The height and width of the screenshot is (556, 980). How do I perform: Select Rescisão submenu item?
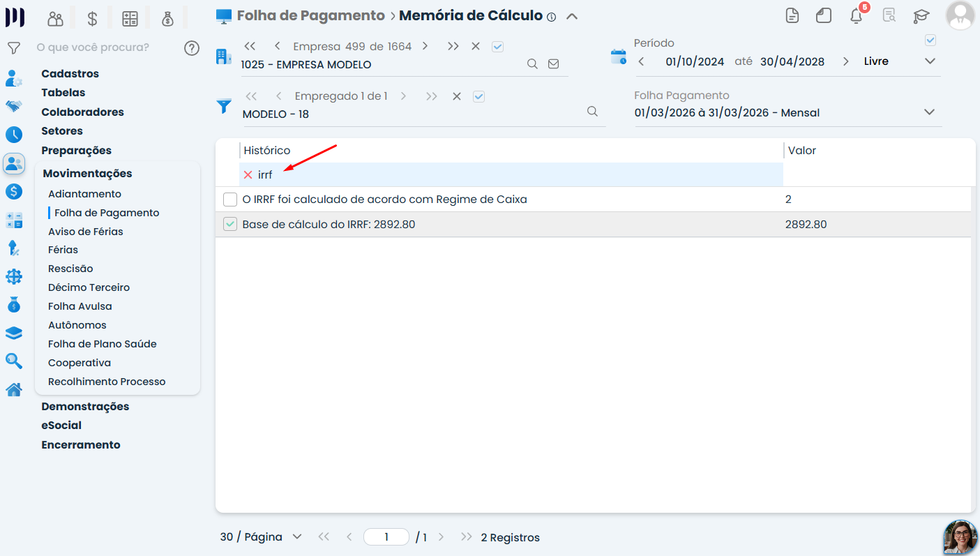click(x=70, y=269)
